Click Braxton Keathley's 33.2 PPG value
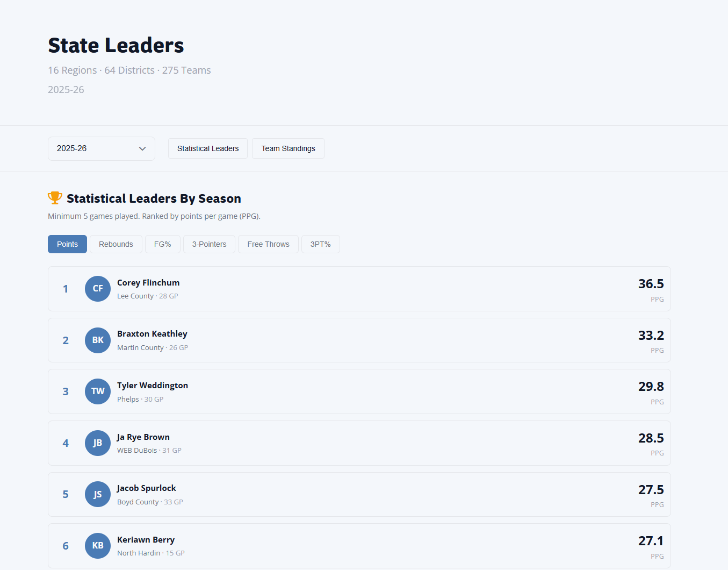 tap(651, 336)
